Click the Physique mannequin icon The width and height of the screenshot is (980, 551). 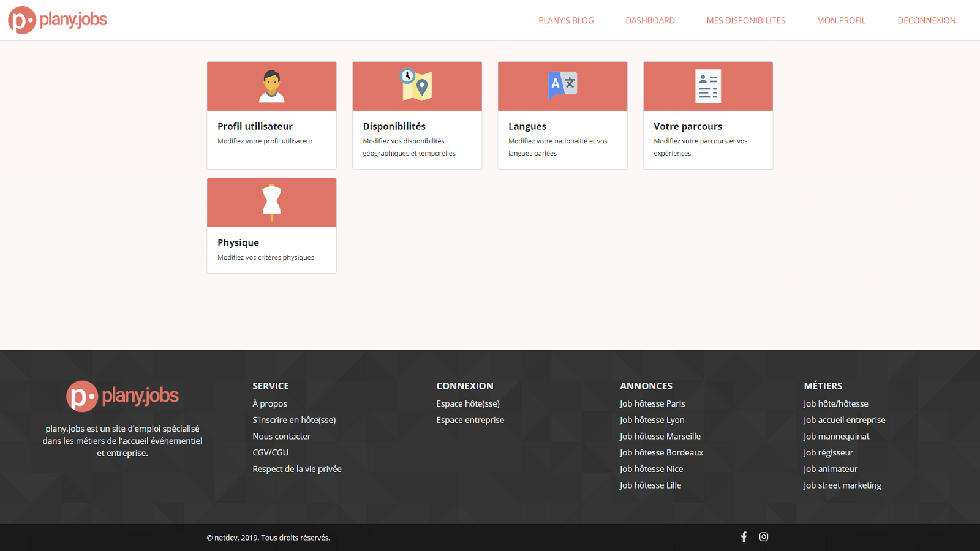coord(271,202)
